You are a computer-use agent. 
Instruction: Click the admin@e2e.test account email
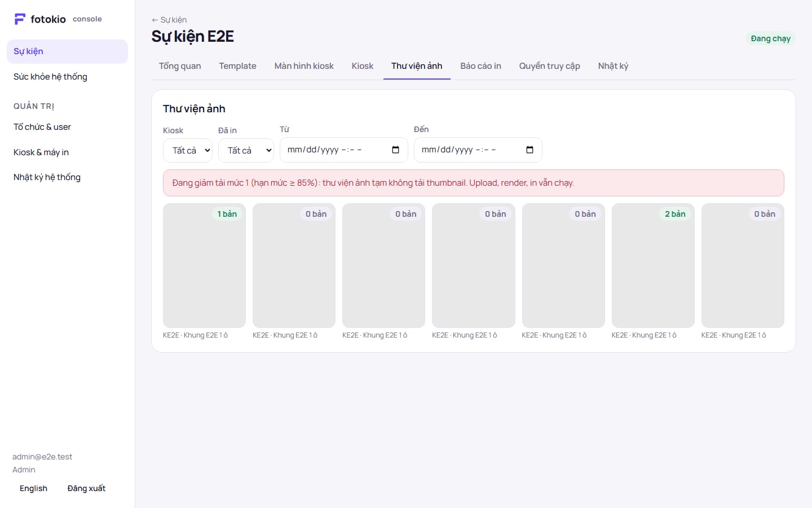pyautogui.click(x=42, y=457)
